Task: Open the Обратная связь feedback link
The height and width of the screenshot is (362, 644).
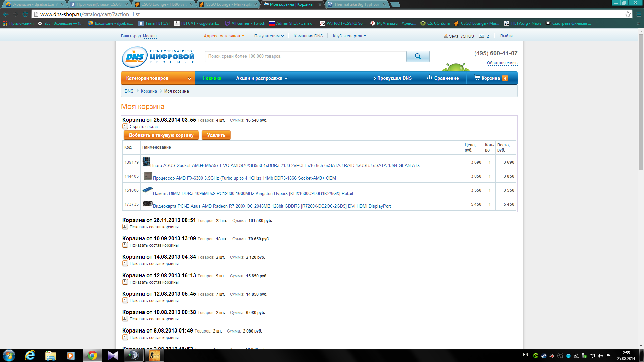Action: tap(502, 63)
